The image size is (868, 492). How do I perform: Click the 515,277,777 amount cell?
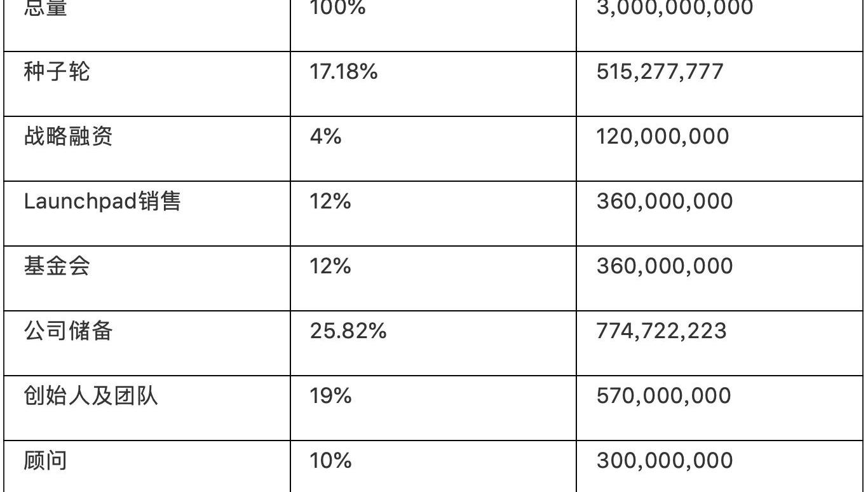pyautogui.click(x=660, y=72)
